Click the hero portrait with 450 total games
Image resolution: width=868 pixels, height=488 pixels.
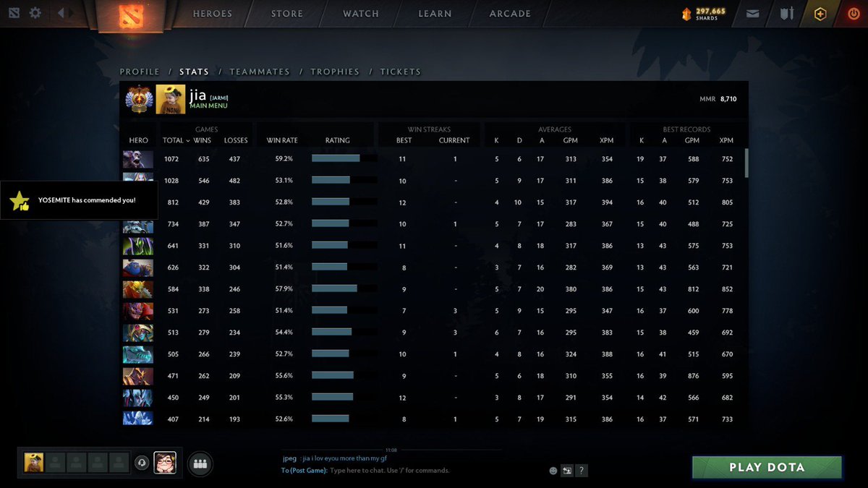point(137,398)
